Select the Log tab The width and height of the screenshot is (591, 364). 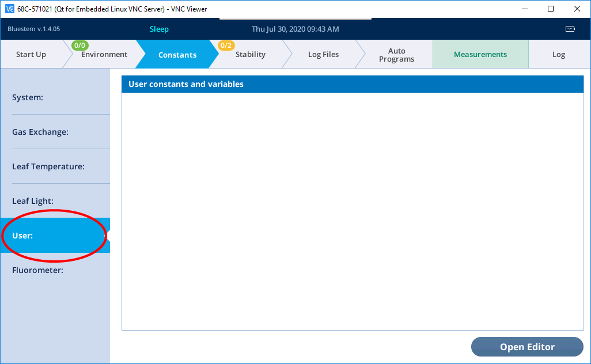pyautogui.click(x=559, y=55)
